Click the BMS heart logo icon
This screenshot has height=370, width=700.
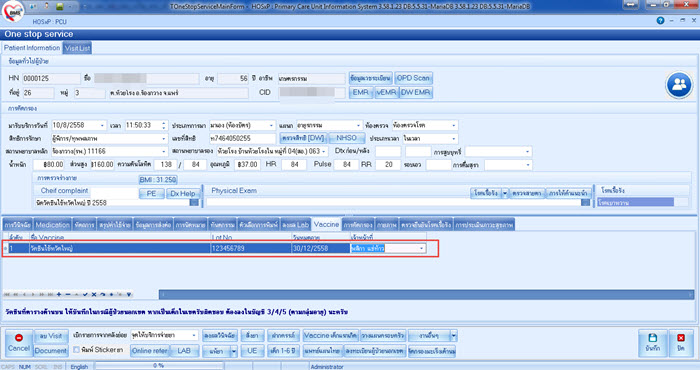tap(12, 12)
